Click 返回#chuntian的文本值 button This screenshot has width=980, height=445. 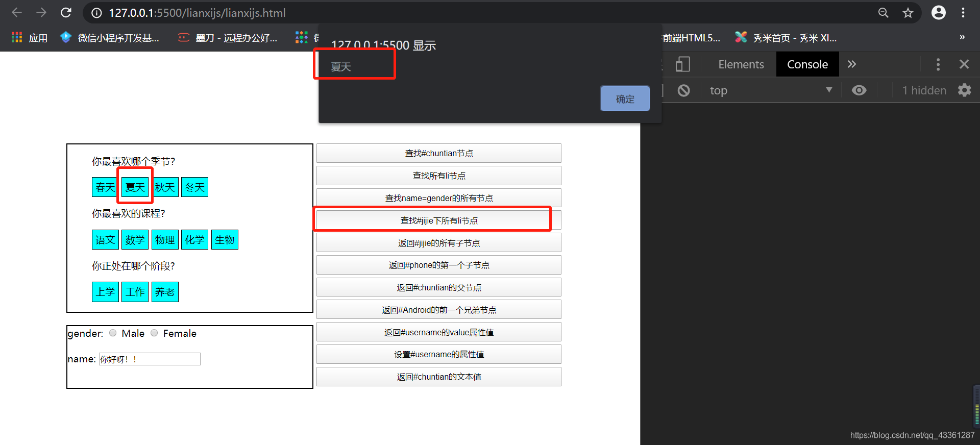tap(438, 377)
